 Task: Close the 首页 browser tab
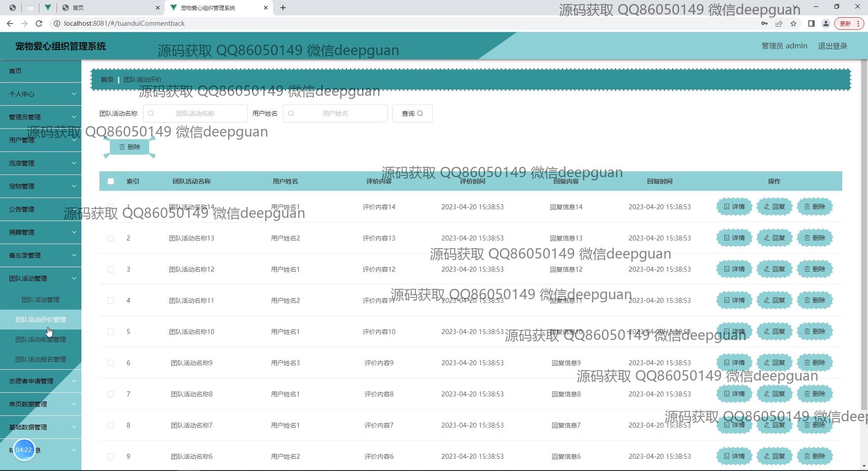click(157, 8)
